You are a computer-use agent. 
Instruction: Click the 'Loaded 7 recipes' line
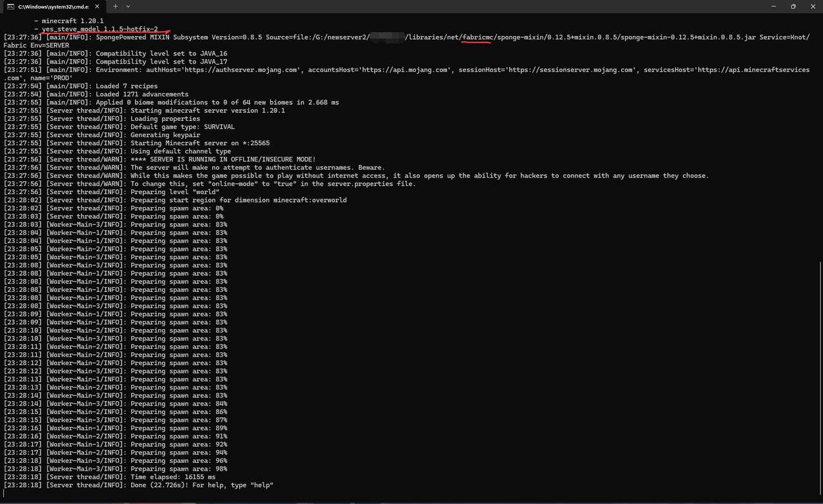click(80, 86)
